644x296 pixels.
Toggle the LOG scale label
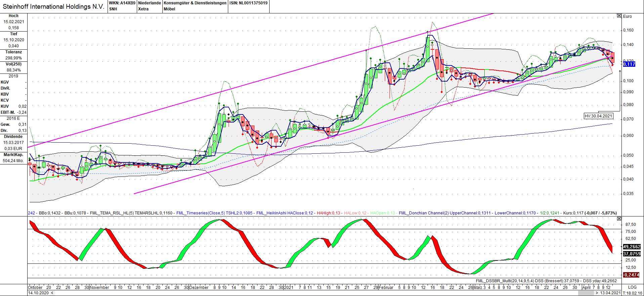coord(632,287)
